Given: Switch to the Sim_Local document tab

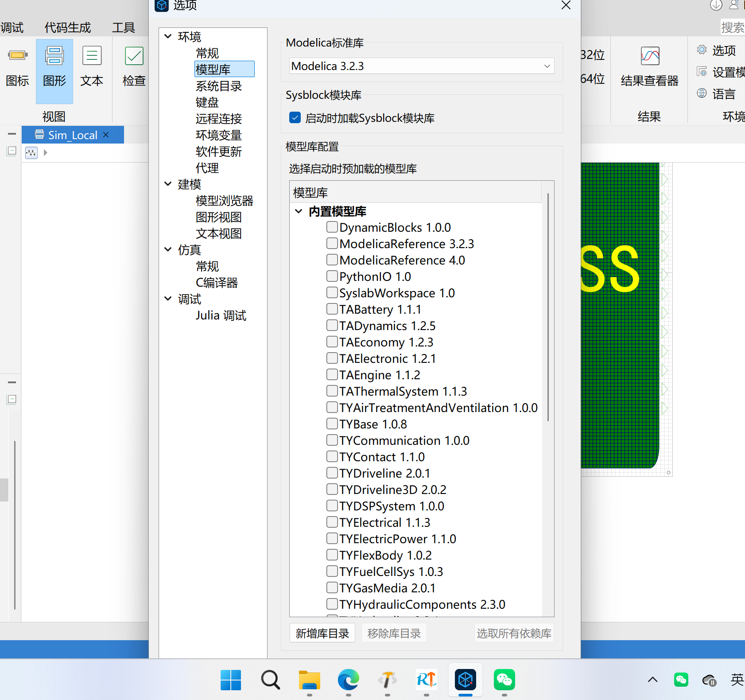Looking at the screenshot, I should 73,135.
